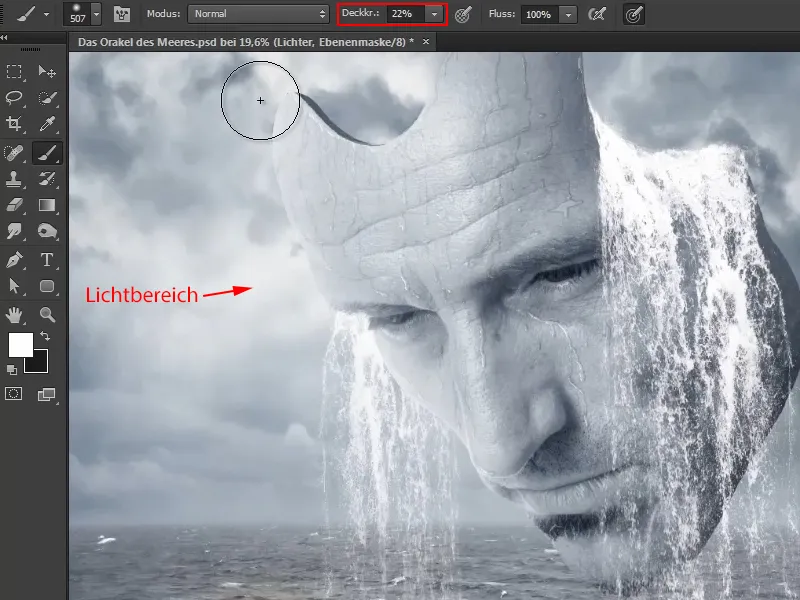Select the Zoom tool
800x600 pixels.
(47, 315)
